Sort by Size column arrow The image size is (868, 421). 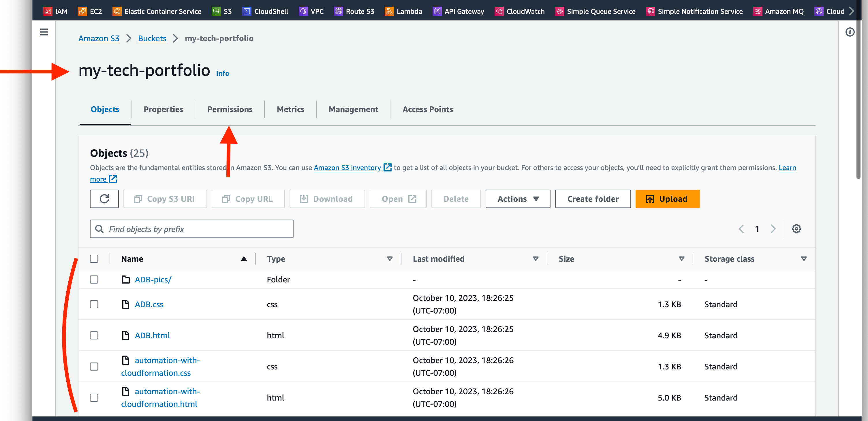(682, 259)
